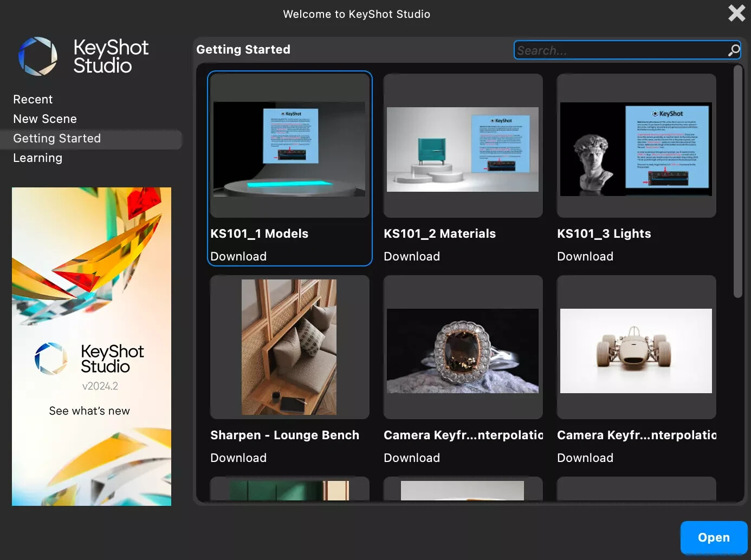Download KS101_2 Materials scene

coord(412,257)
